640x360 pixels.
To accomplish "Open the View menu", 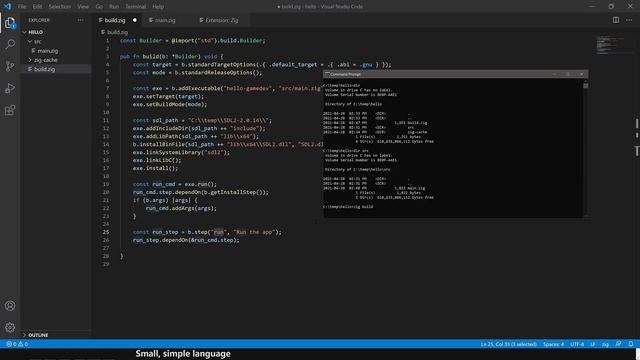I will click(x=83, y=7).
